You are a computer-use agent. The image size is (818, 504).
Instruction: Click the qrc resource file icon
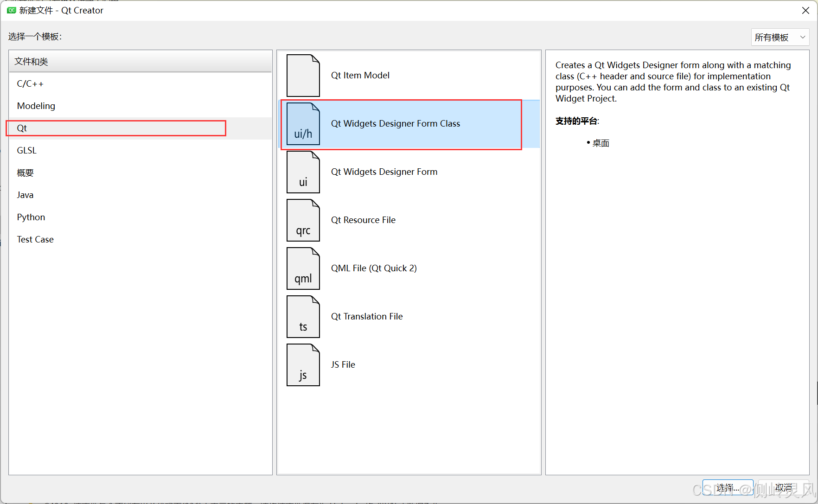coord(303,220)
